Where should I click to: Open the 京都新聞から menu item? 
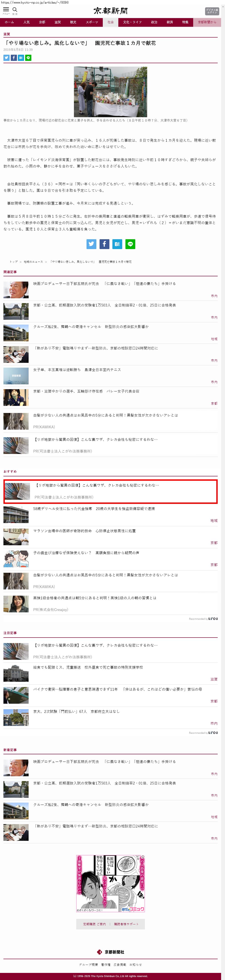coord(207,22)
